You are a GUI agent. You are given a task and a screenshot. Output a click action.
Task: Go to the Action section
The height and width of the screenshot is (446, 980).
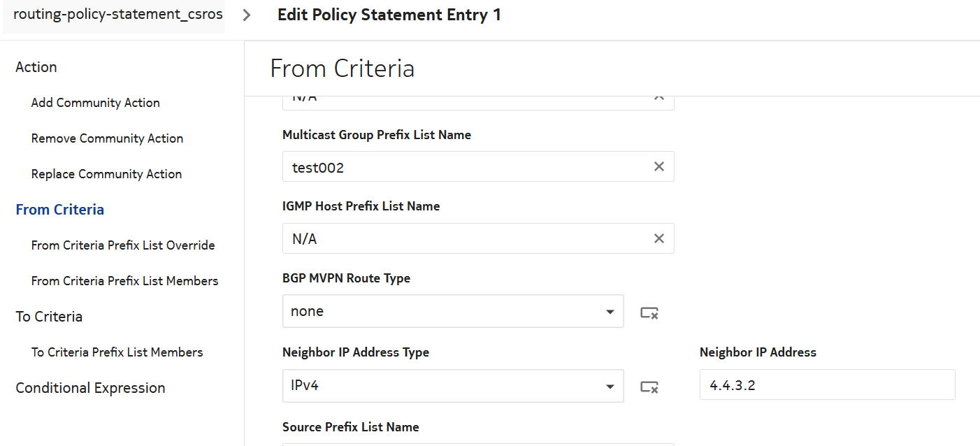pyautogui.click(x=36, y=67)
